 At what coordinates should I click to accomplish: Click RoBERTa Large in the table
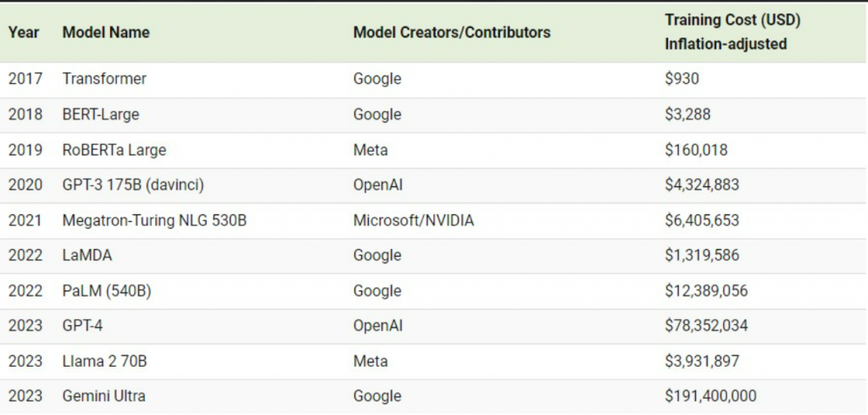click(114, 149)
